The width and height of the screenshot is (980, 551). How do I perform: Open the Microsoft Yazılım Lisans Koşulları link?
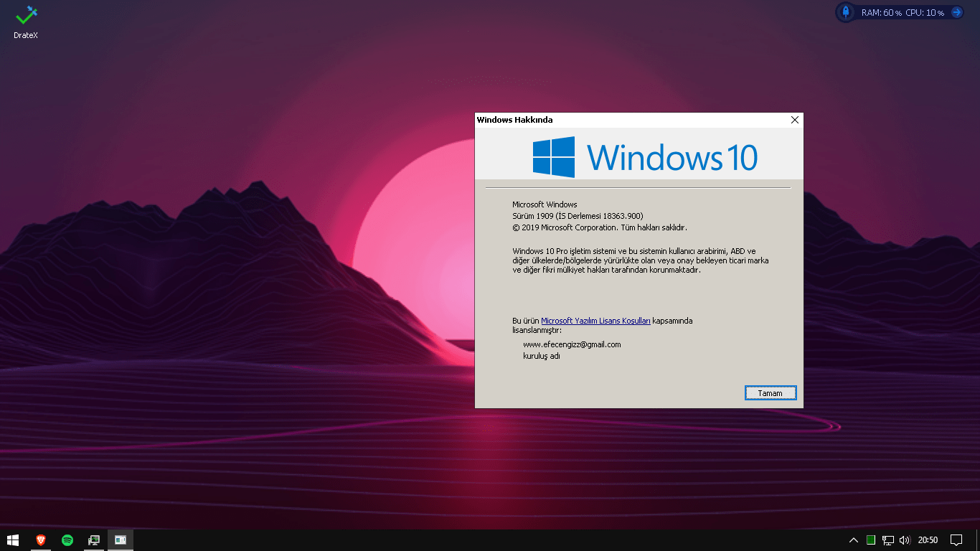[595, 321]
